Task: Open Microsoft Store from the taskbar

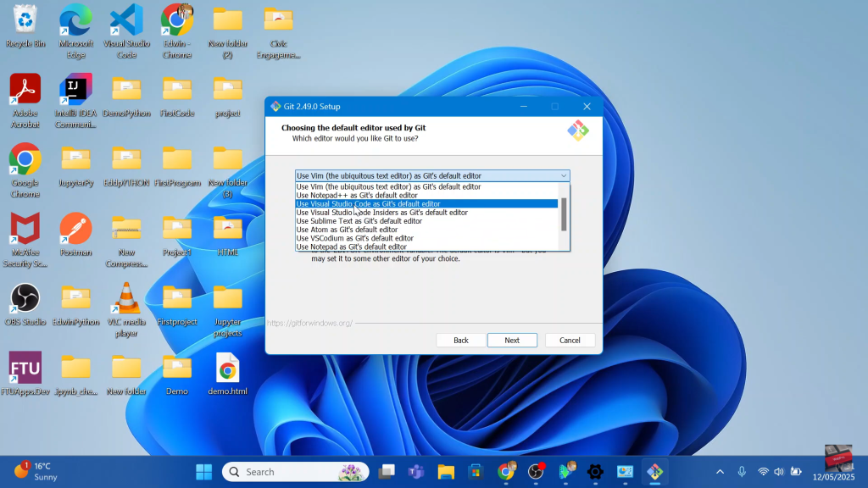Action: 476,471
